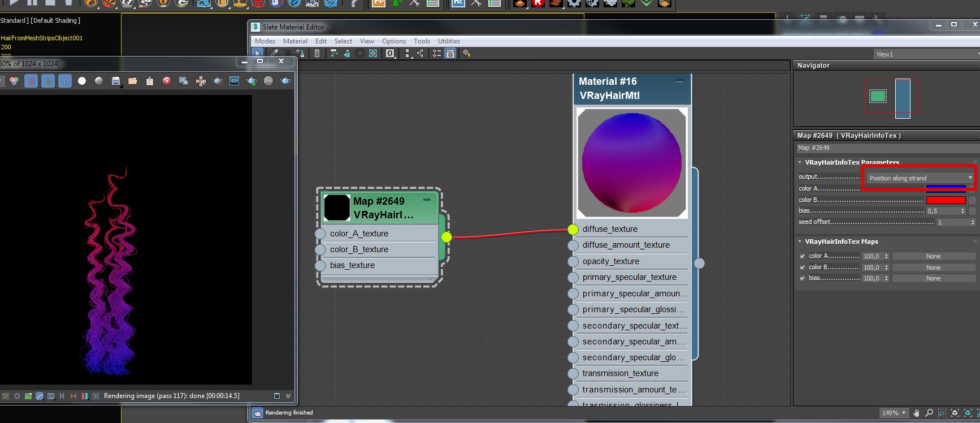980x423 pixels.
Task: Click track mouse while rendering icon
Action: (201, 81)
